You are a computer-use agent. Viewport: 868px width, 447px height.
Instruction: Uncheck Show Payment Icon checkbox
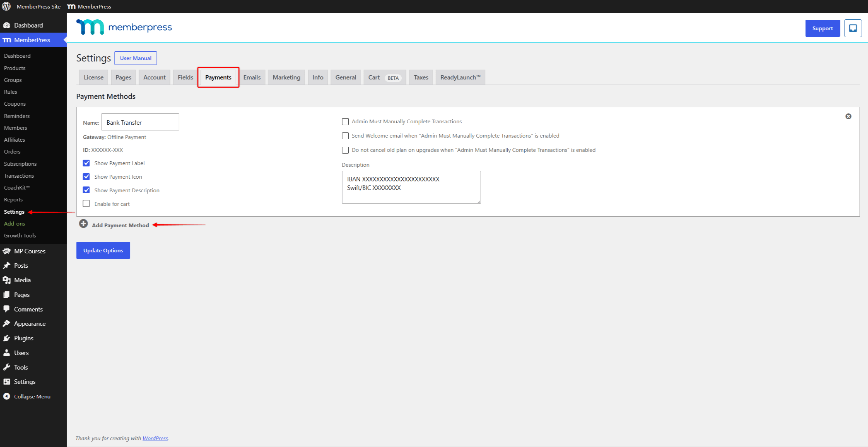(86, 177)
